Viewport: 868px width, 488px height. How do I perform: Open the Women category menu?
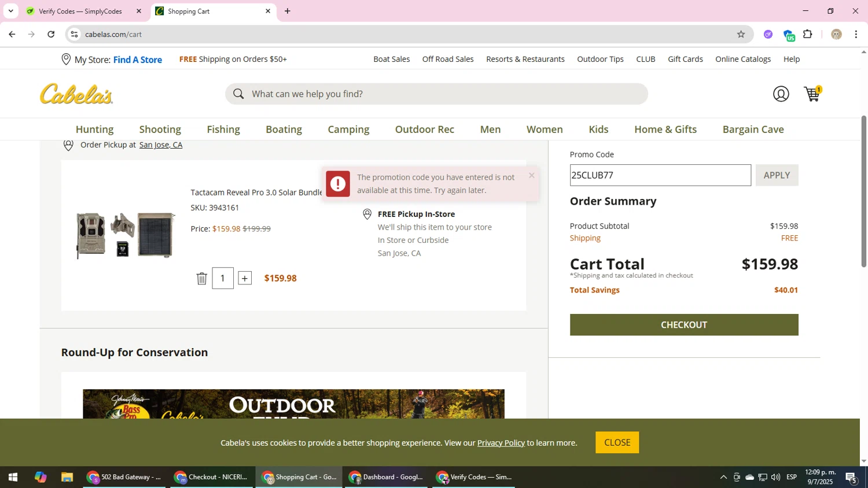[x=545, y=130]
